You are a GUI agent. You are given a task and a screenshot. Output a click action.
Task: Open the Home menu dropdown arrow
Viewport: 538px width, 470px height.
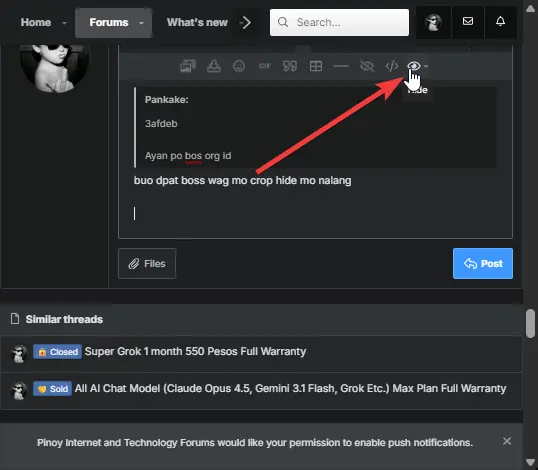pos(64,23)
